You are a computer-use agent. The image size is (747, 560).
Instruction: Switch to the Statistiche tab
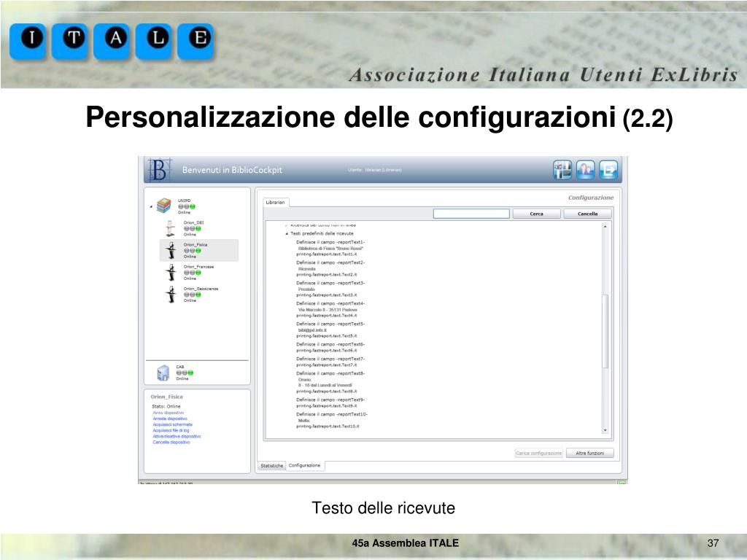(x=271, y=466)
